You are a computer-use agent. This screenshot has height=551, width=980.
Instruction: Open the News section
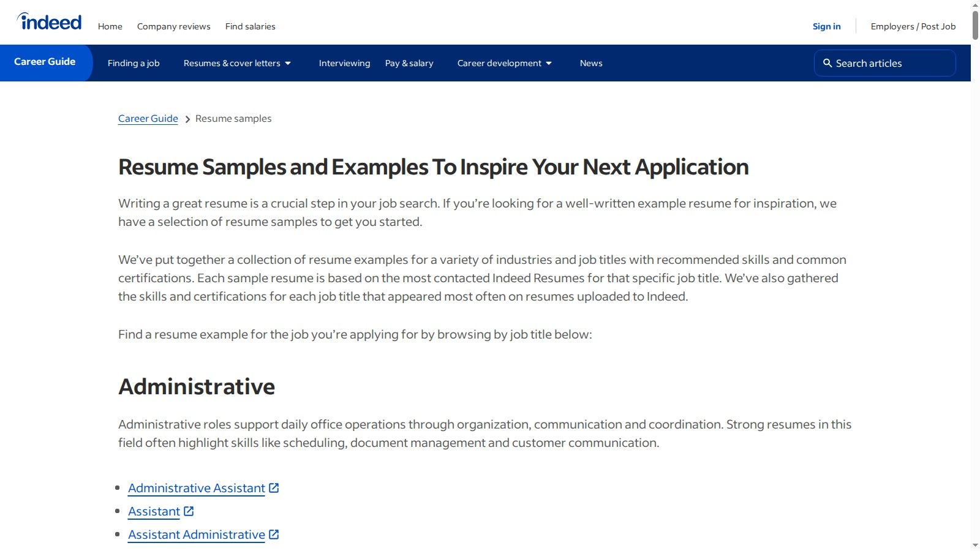click(x=590, y=63)
